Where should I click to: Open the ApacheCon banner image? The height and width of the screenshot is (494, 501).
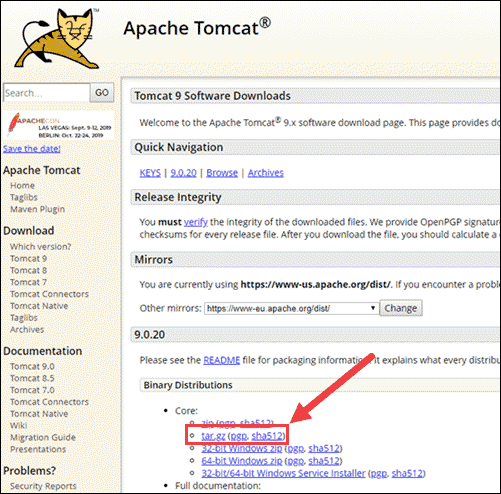coord(59,125)
